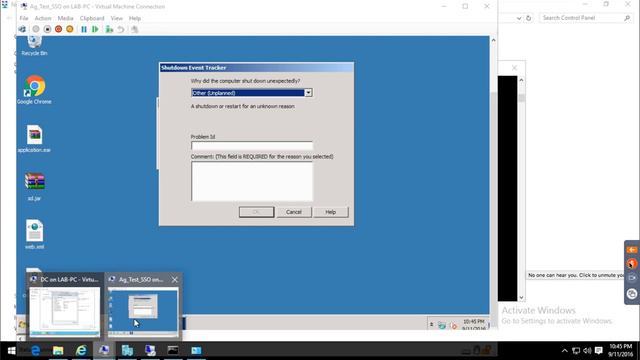Image resolution: width=640 pixels, height=360 pixels.
Task: Open the File menu
Action: [x=24, y=18]
